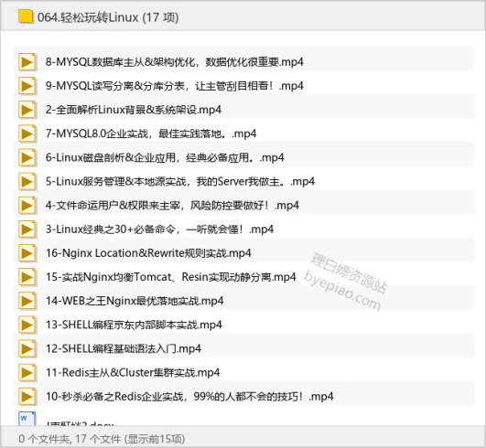Click video icon for 5-Linux服务管理 file

(x=27, y=181)
